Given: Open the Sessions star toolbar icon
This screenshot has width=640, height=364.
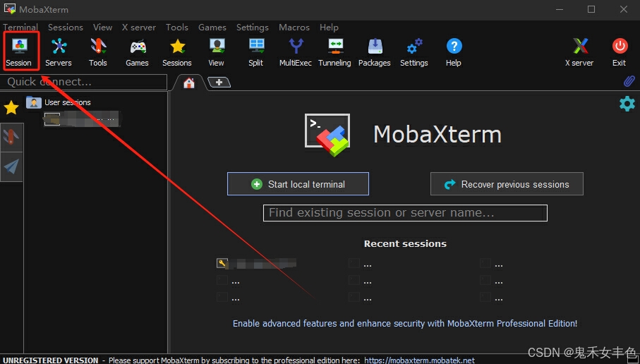Looking at the screenshot, I should pos(176,52).
